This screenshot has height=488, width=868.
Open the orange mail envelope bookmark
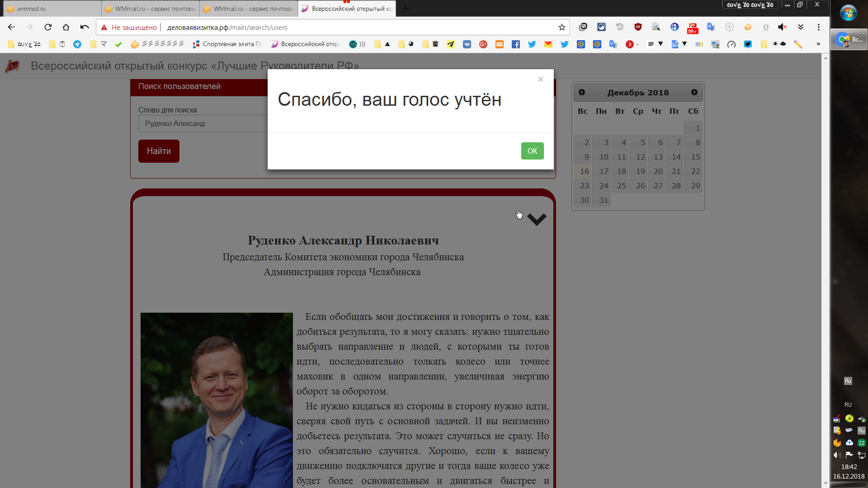tap(500, 44)
